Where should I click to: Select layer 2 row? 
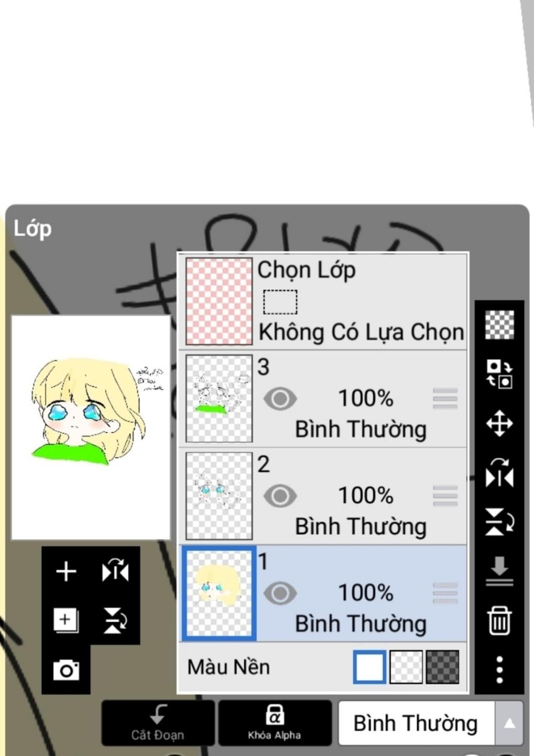pyautogui.click(x=323, y=496)
